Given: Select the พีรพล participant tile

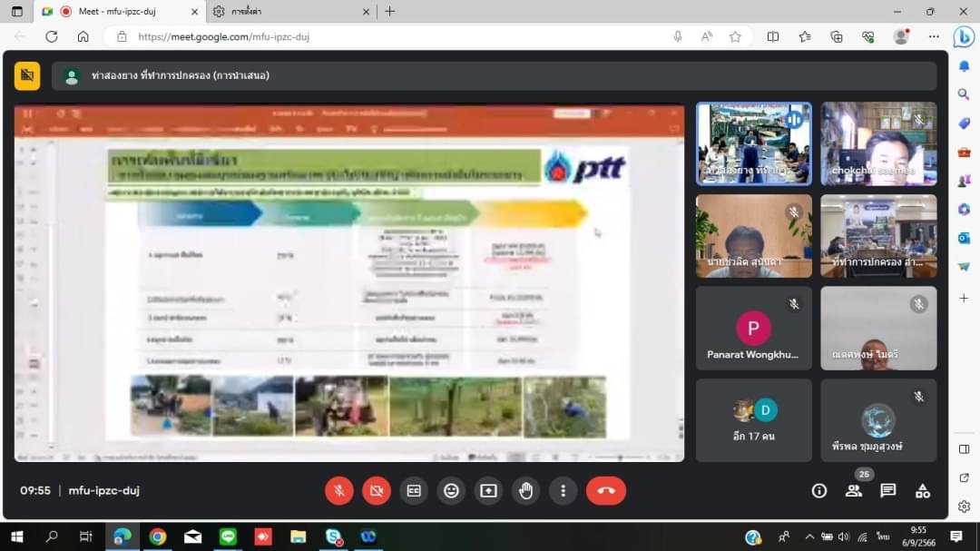Looking at the screenshot, I should click(x=878, y=420).
